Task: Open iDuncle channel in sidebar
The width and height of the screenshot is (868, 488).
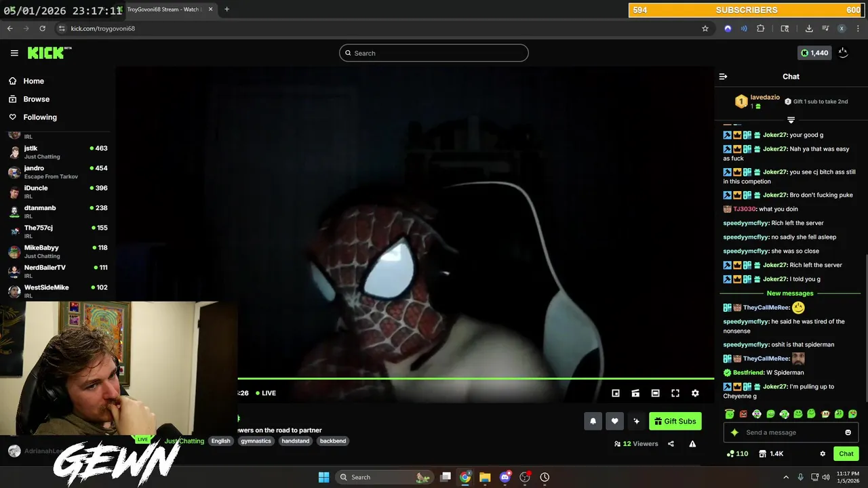Action: [58, 192]
